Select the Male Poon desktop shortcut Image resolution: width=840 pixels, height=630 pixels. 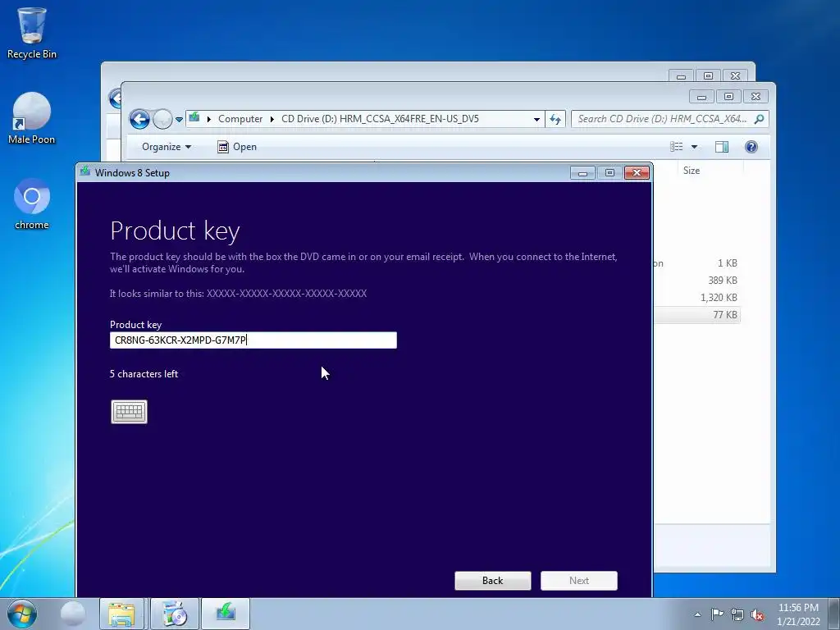pyautogui.click(x=32, y=118)
